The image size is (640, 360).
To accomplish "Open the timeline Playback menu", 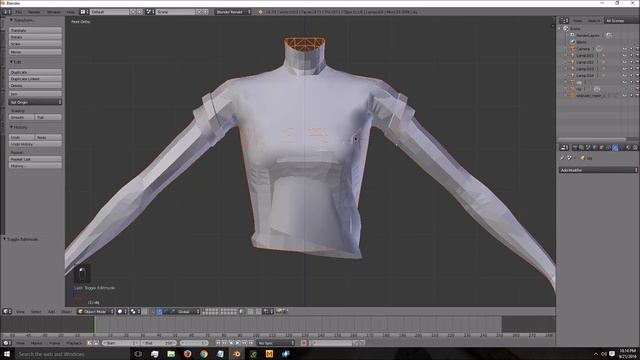I will click(74, 343).
